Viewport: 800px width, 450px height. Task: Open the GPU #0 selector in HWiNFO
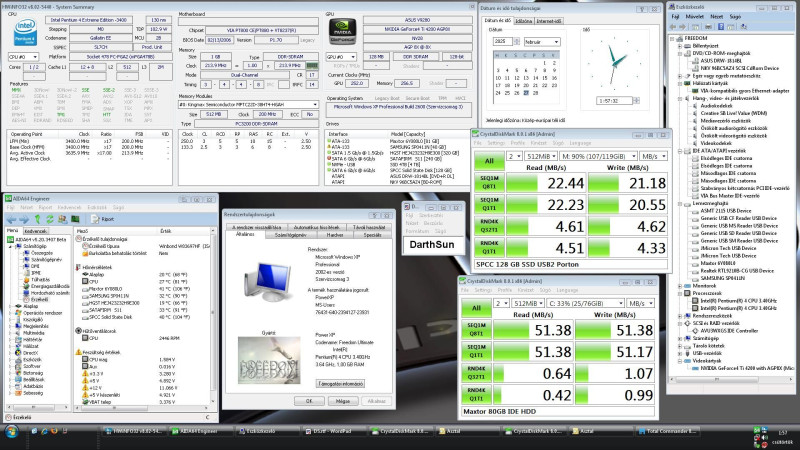[341, 57]
